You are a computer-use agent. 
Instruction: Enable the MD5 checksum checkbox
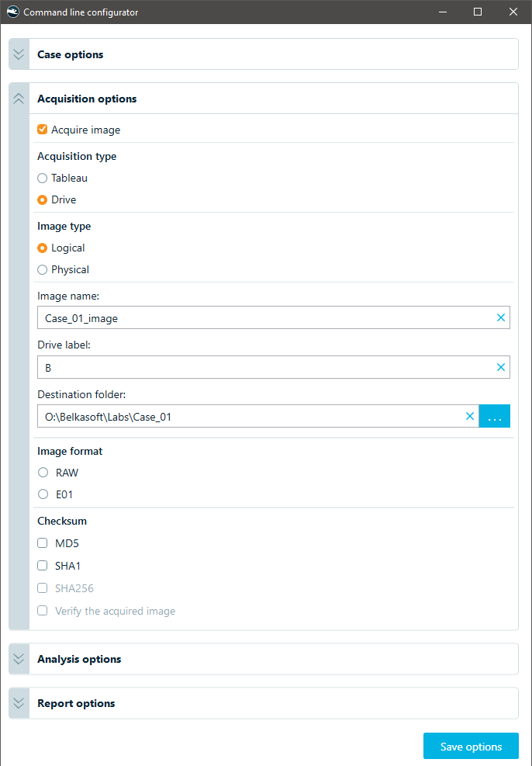click(x=43, y=543)
